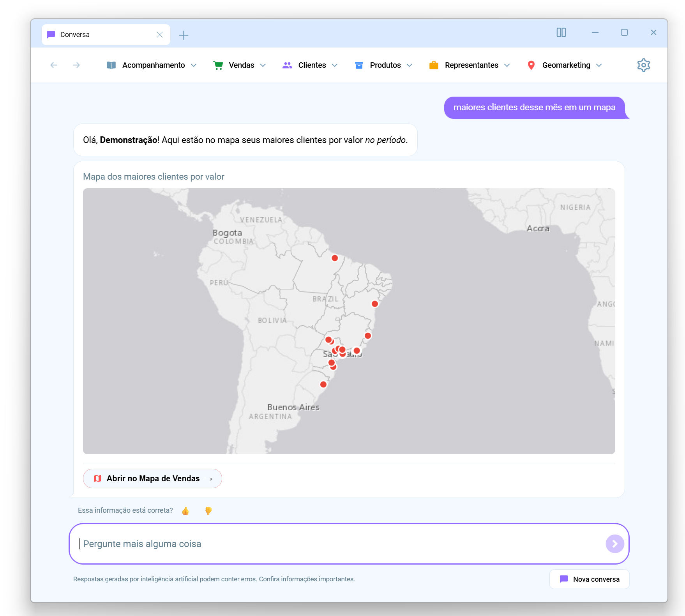Viewport: 685px width, 616px height.
Task: Open the Vendas menu
Action: pyautogui.click(x=240, y=65)
